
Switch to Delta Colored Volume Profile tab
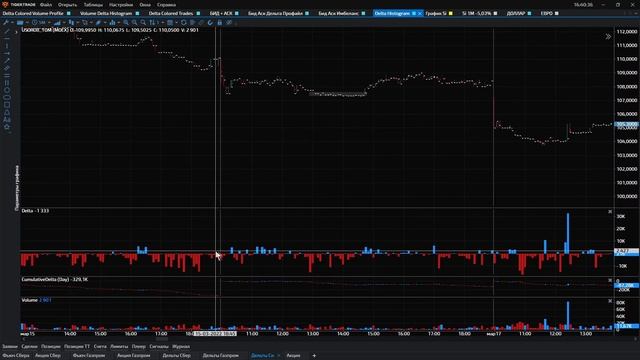coord(33,13)
